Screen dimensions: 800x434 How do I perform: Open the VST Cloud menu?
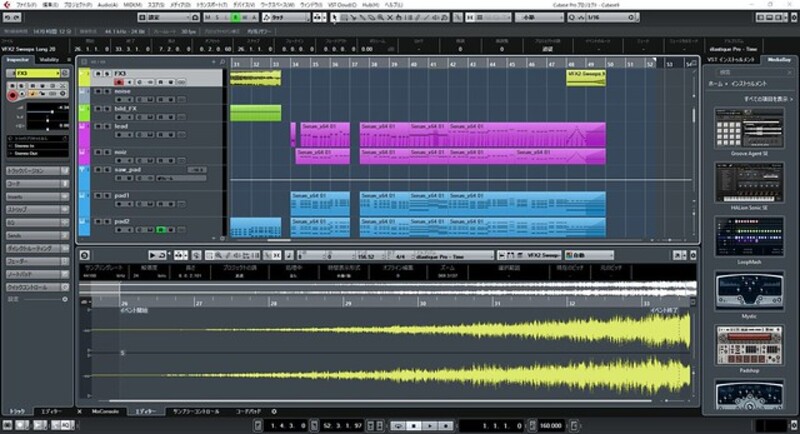[x=342, y=5]
